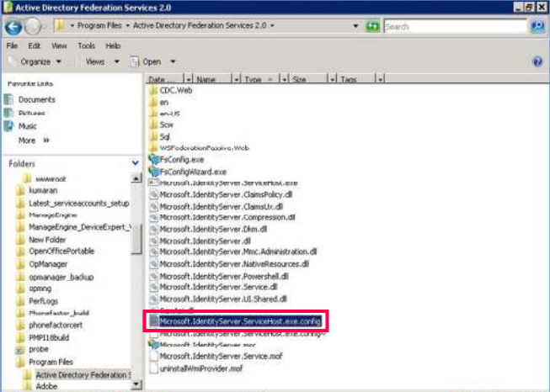The image size is (550, 392).
Task: Open dropdown after Program Files breadcrumb
Action: pyautogui.click(x=127, y=25)
